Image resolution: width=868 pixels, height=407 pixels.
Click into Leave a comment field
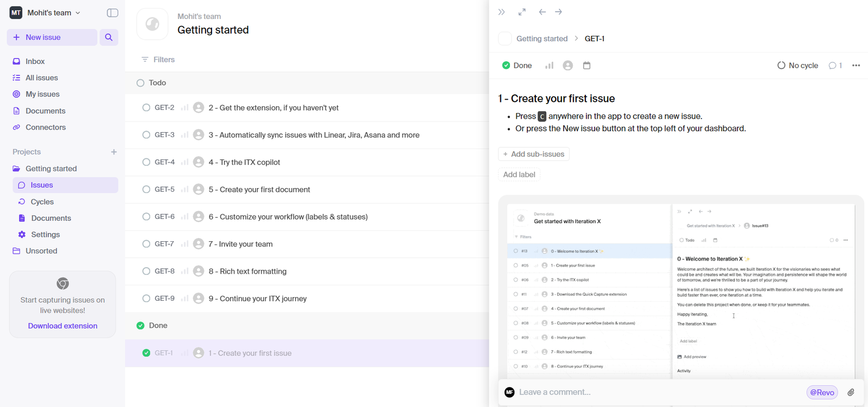click(x=659, y=392)
